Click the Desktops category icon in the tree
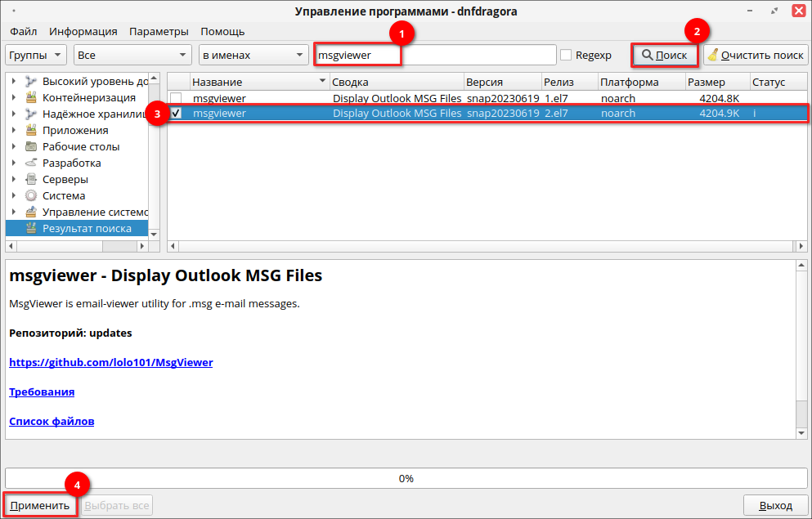This screenshot has height=519, width=812. pyautogui.click(x=31, y=146)
